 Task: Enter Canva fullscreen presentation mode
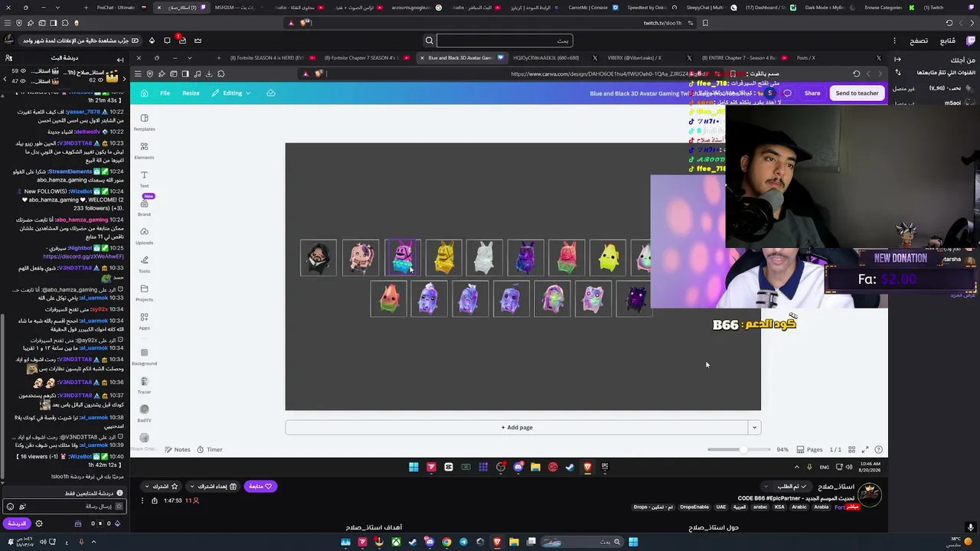(865, 450)
